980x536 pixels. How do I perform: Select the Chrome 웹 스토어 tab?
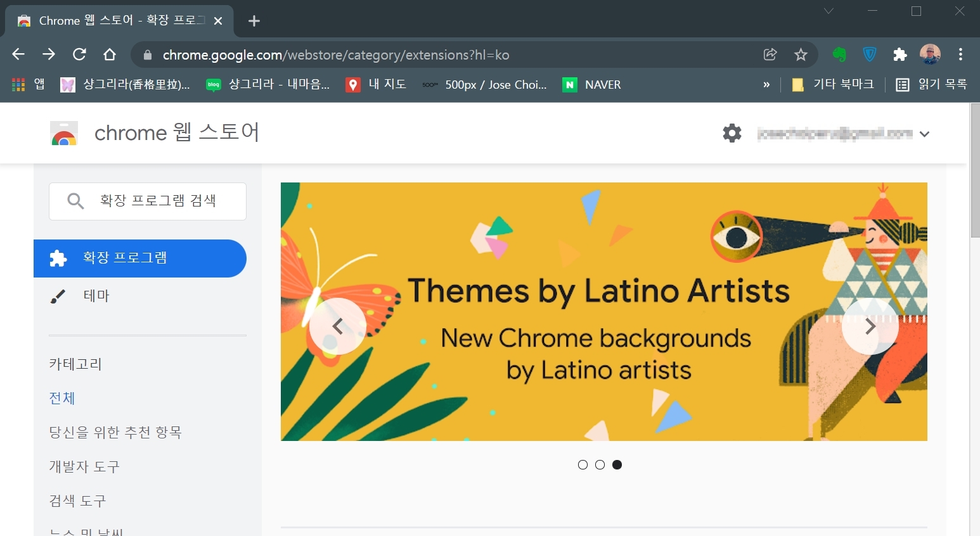(x=119, y=21)
